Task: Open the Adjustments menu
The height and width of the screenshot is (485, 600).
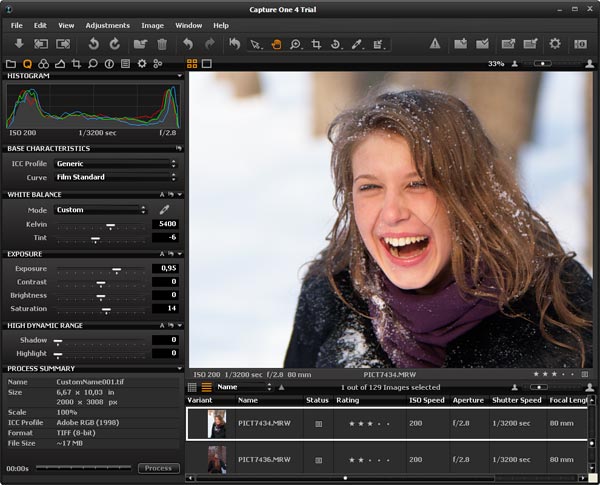Action: point(107,25)
